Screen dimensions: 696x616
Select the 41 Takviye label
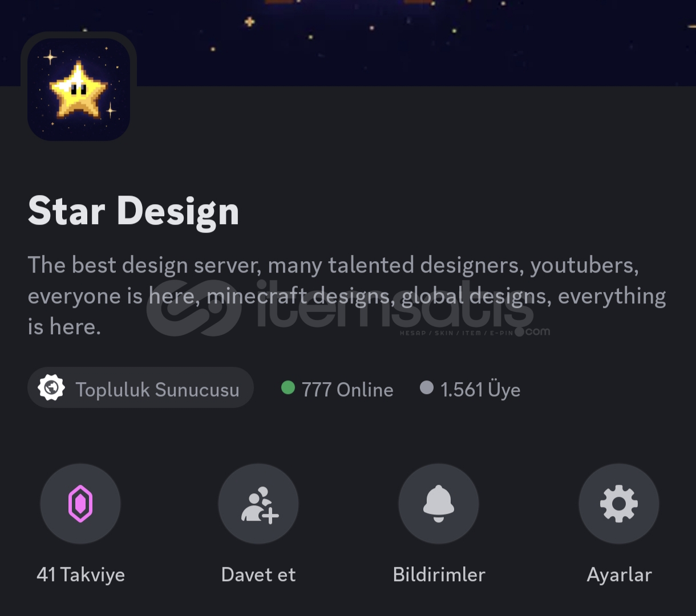coord(80,574)
